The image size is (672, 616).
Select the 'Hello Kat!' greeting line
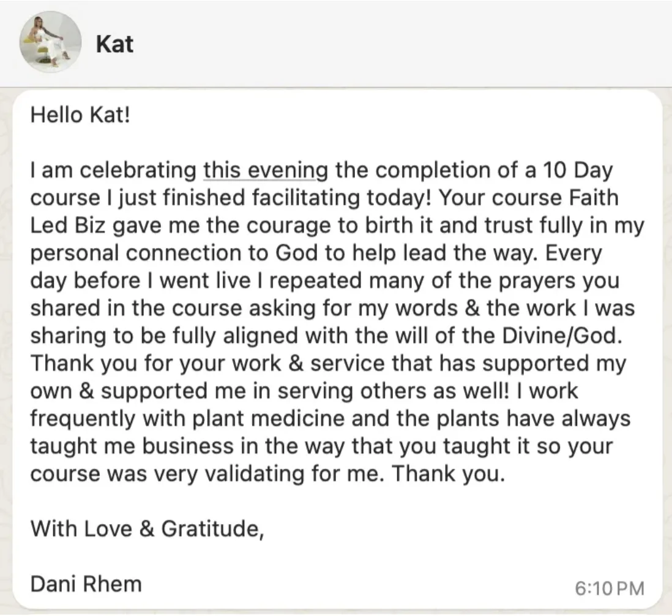80,115
